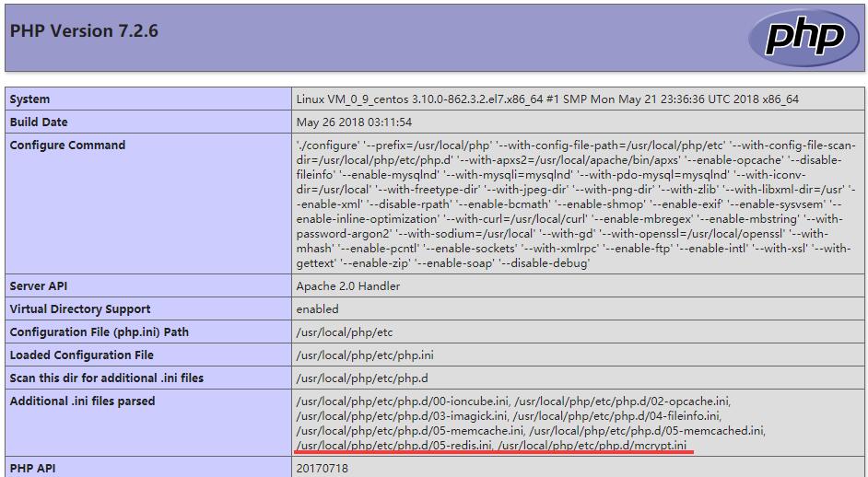Select the enabled value for Virtual Directory

[317, 308]
